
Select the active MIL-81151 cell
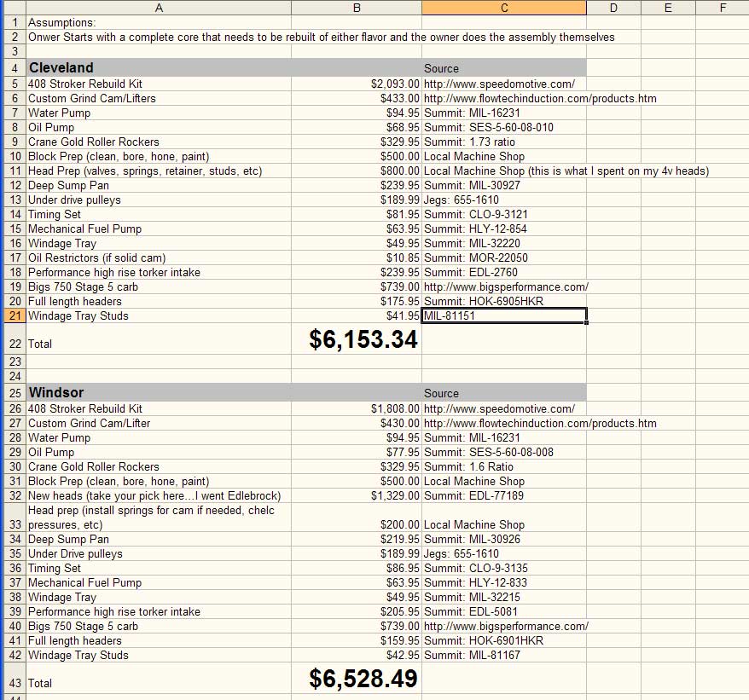[503, 315]
